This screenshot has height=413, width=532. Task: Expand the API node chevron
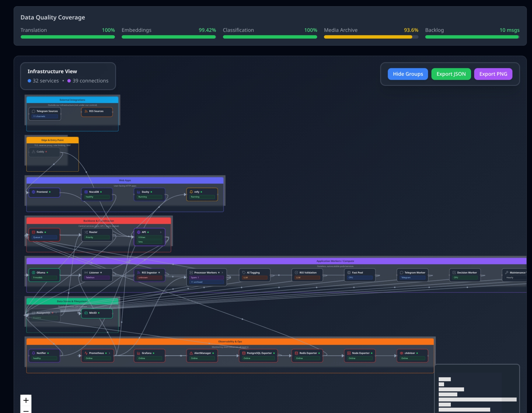coord(161,232)
